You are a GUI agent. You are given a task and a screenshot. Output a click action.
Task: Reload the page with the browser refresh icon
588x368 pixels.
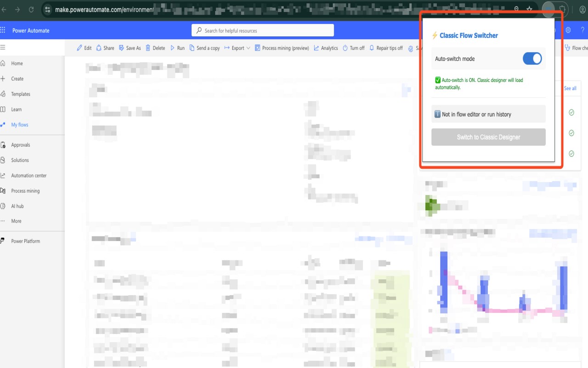(31, 9)
